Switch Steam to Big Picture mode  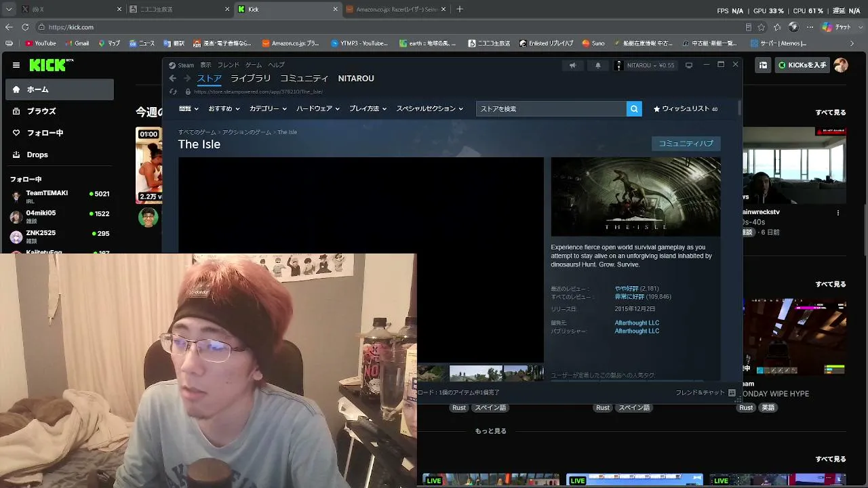pyautogui.click(x=689, y=65)
